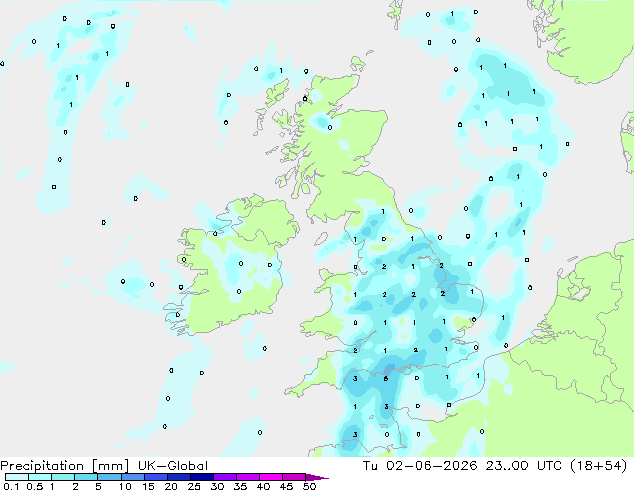This screenshot has height=490, width=634.
Task: Click the 35–40 mm legend color swatch
Action: tap(248, 477)
